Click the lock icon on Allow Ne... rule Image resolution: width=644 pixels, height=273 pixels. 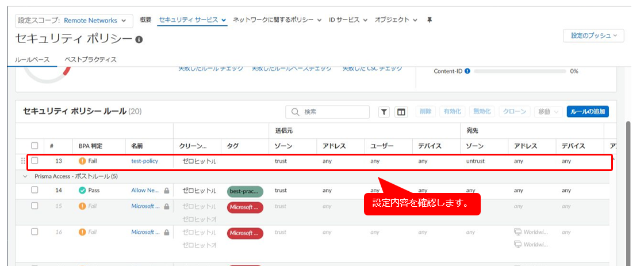167,190
